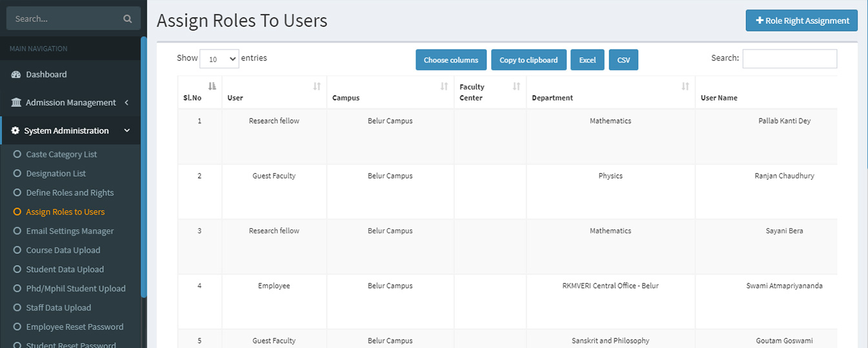Sort by Department column arrows icon
Viewport: 868px width, 348px height.
(685, 86)
